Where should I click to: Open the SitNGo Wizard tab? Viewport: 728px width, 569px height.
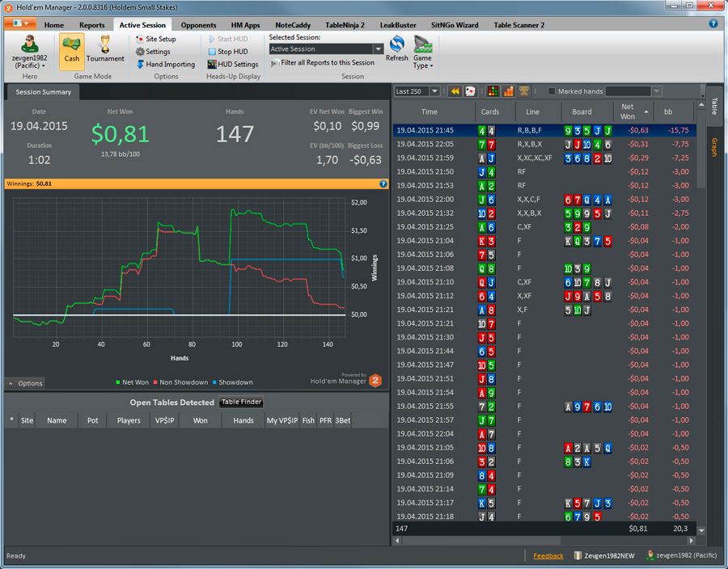click(x=455, y=25)
